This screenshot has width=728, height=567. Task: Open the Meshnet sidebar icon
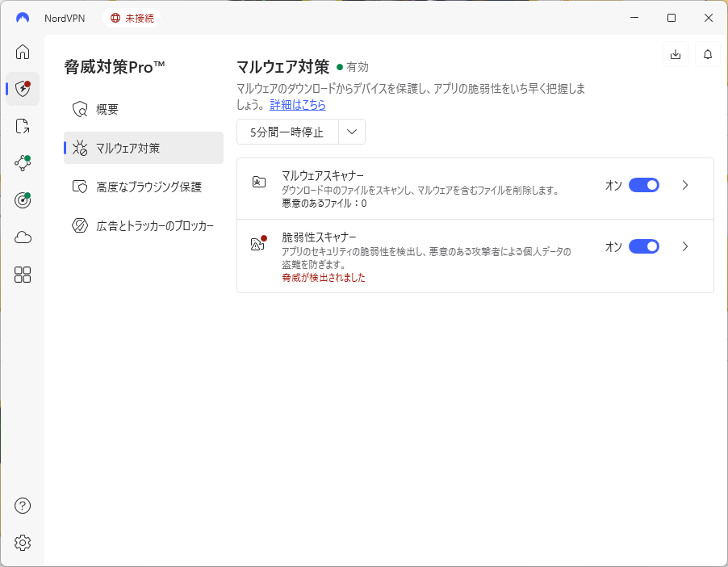pos(22,162)
